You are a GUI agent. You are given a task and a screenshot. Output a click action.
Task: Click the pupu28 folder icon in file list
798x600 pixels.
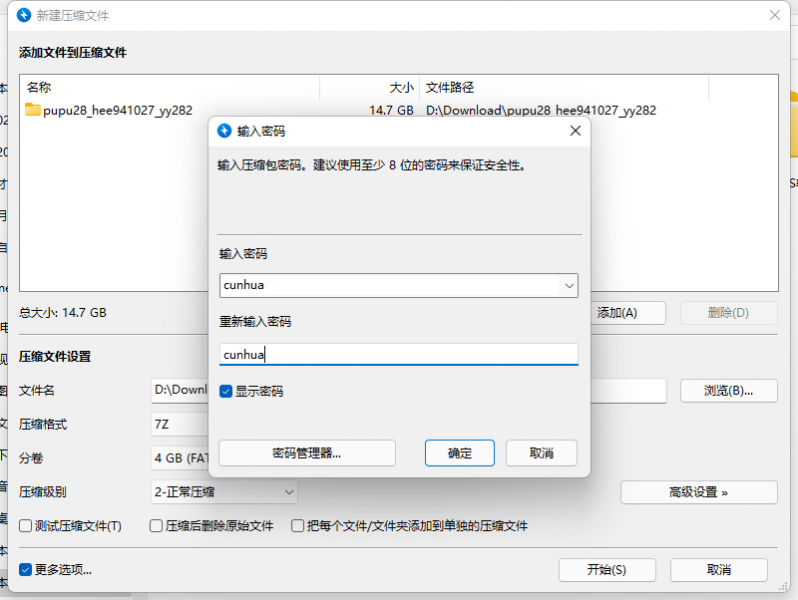pos(33,110)
